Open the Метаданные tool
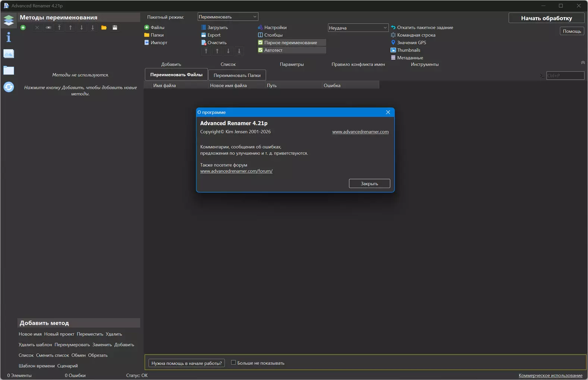The height and width of the screenshot is (380, 588). [407, 58]
